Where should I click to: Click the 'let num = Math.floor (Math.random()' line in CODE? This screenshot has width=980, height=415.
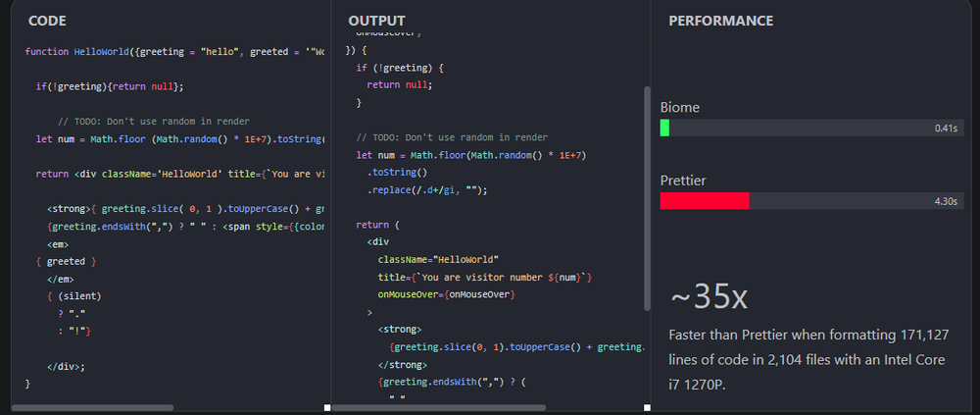click(x=180, y=139)
